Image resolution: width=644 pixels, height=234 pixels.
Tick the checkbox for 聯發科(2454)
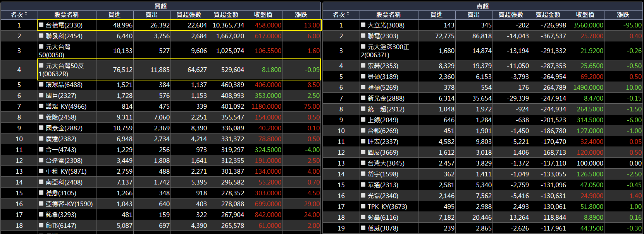(41, 36)
